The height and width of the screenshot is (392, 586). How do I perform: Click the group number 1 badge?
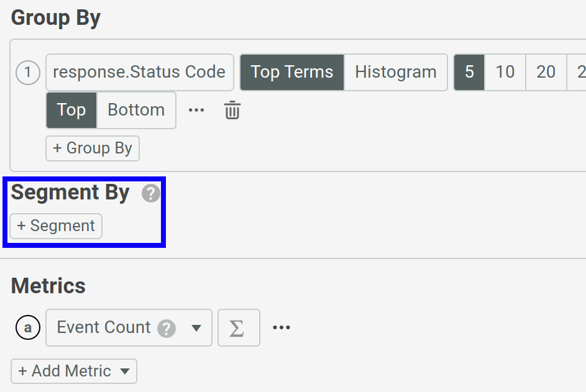pyautogui.click(x=27, y=73)
